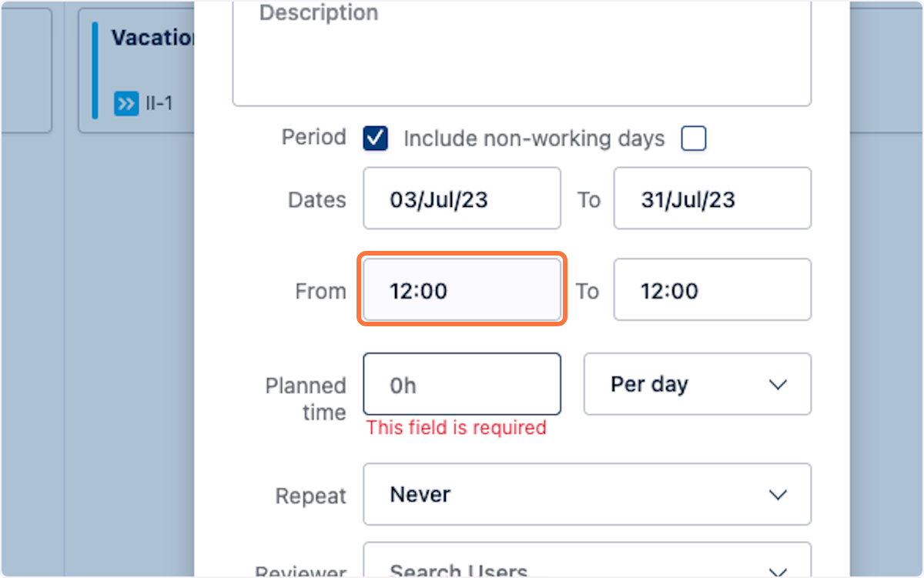Screen dimensions: 924x578
Task: Open the Per day dropdown
Action: coord(698,384)
